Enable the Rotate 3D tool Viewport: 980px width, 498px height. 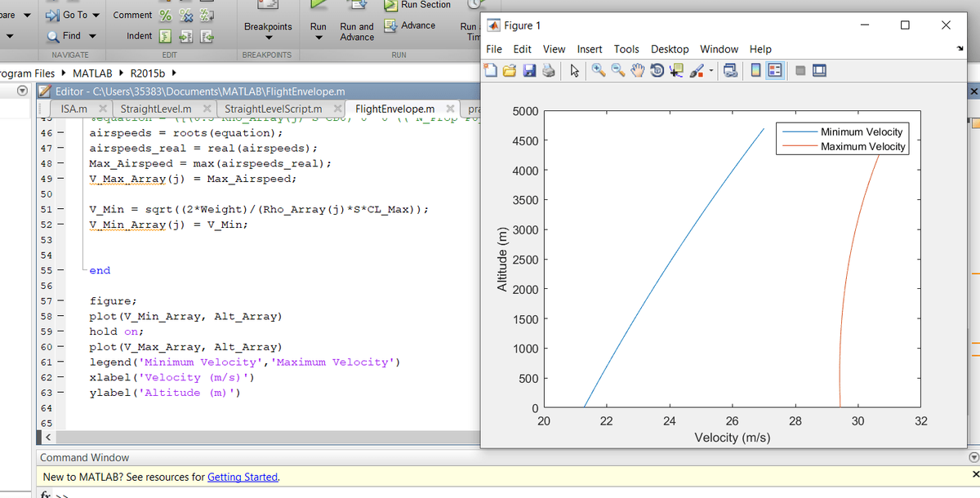pyautogui.click(x=657, y=71)
